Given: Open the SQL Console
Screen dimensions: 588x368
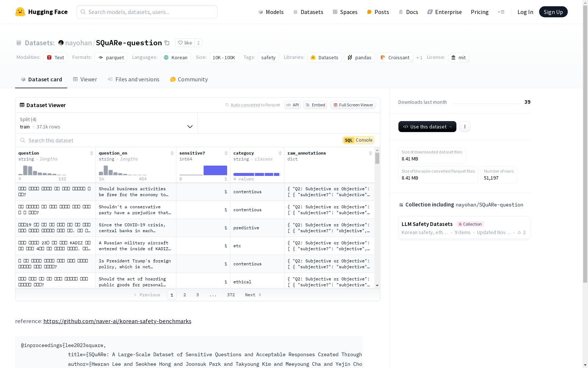Looking at the screenshot, I should coord(358,140).
